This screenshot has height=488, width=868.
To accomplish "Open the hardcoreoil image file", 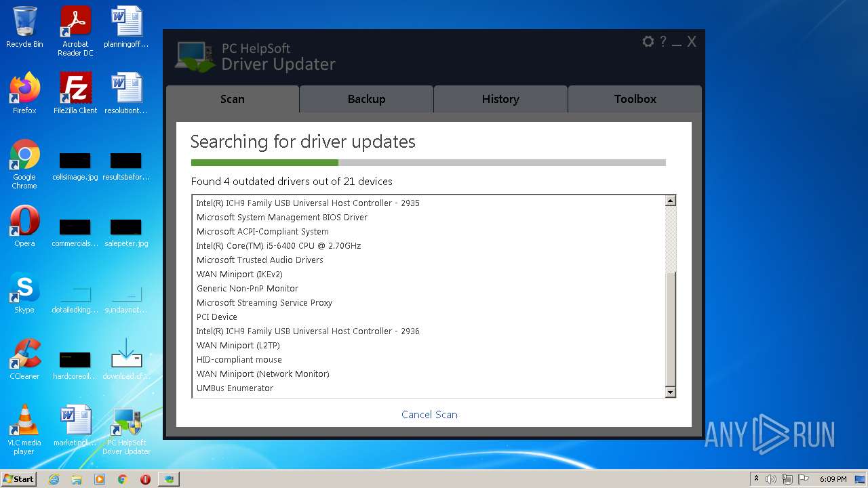I will click(x=75, y=365).
